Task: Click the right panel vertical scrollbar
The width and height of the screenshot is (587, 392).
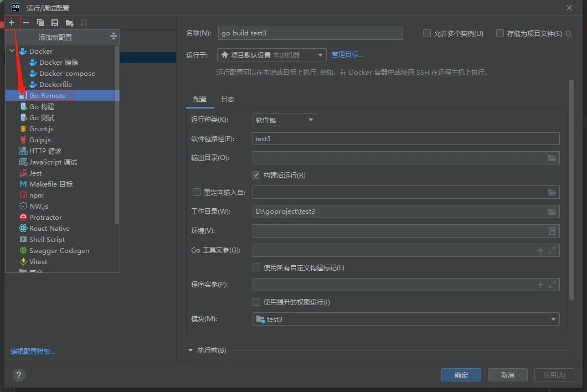Action: pyautogui.click(x=571, y=190)
